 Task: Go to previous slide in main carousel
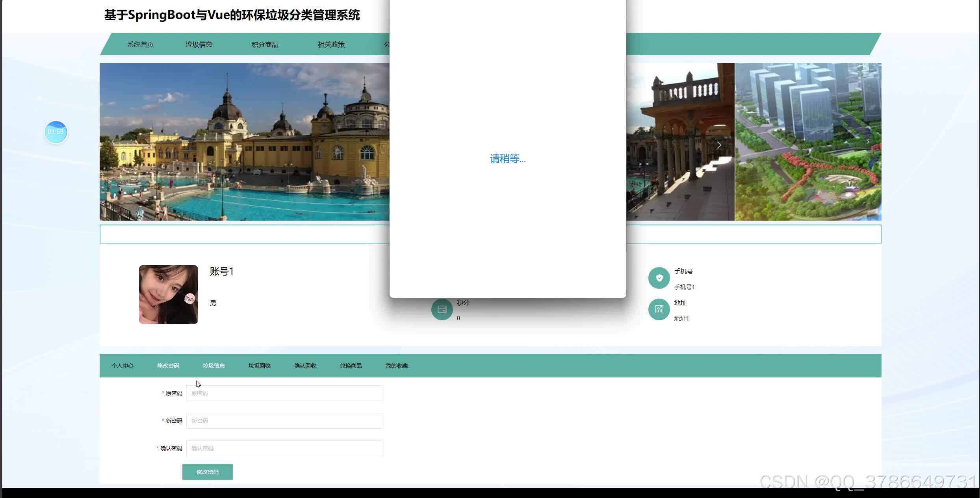pos(113,142)
